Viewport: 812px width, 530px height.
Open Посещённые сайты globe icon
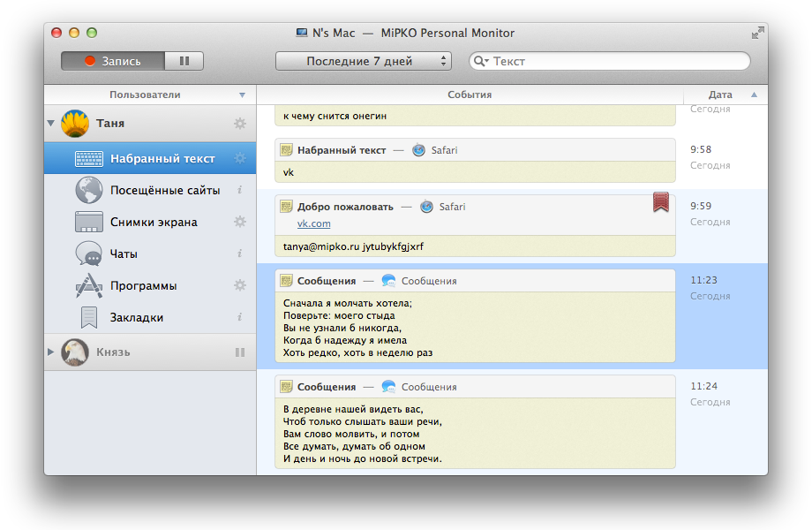coord(88,190)
